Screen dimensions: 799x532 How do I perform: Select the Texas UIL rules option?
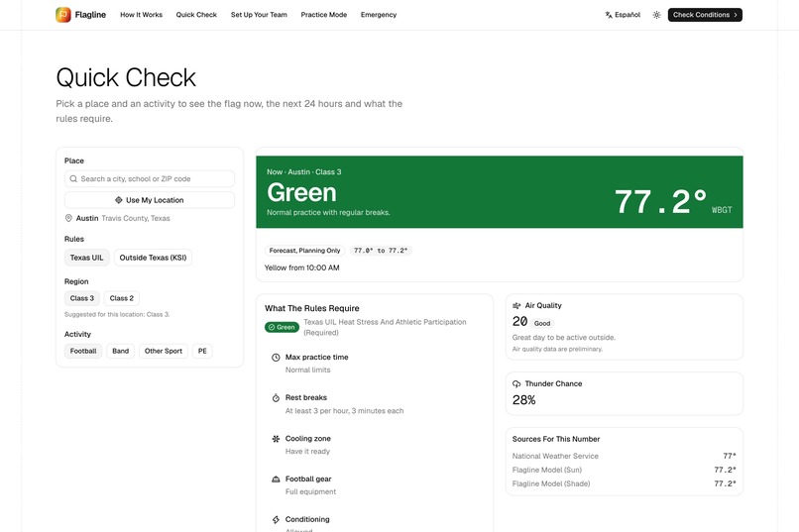click(x=86, y=258)
